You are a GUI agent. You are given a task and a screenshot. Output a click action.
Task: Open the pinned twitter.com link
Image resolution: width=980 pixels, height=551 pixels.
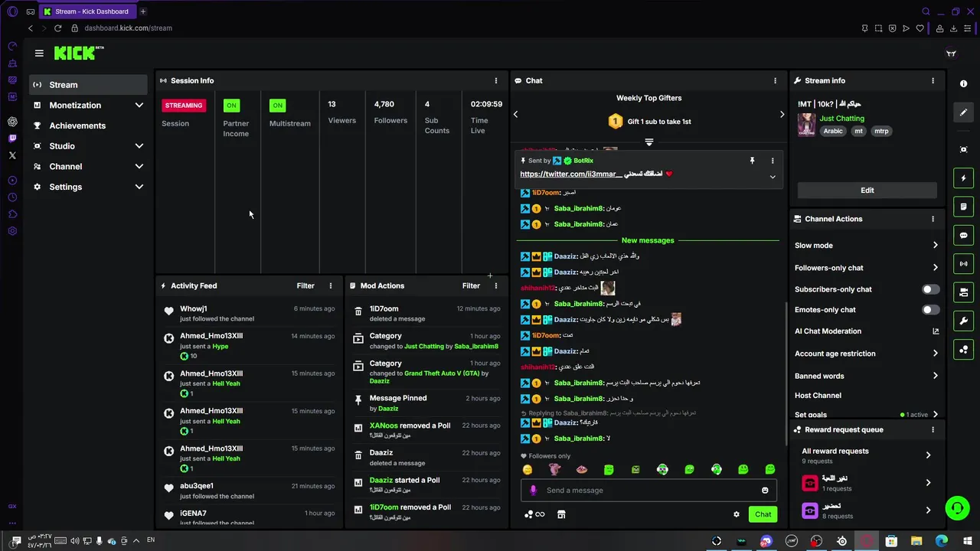[x=572, y=174]
